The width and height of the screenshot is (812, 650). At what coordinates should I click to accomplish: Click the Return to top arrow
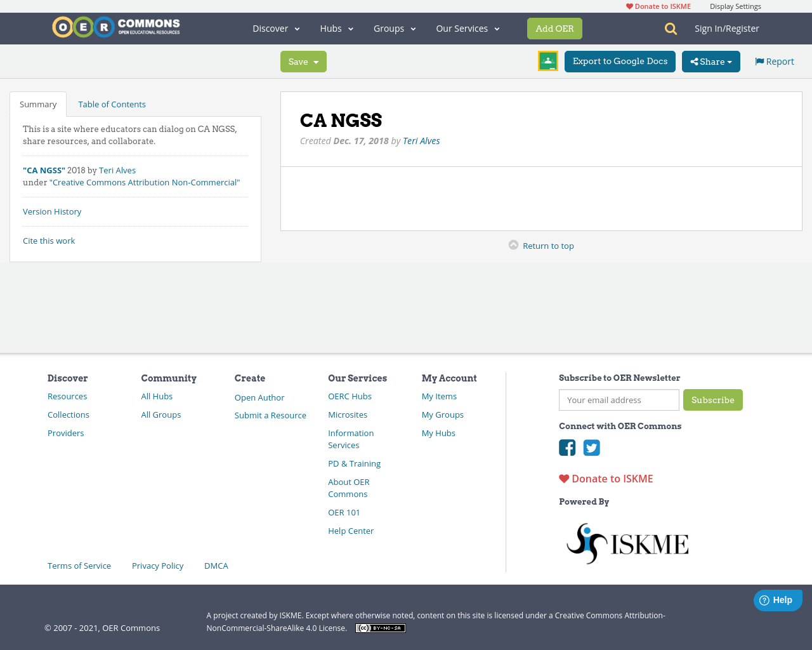pos(514,244)
